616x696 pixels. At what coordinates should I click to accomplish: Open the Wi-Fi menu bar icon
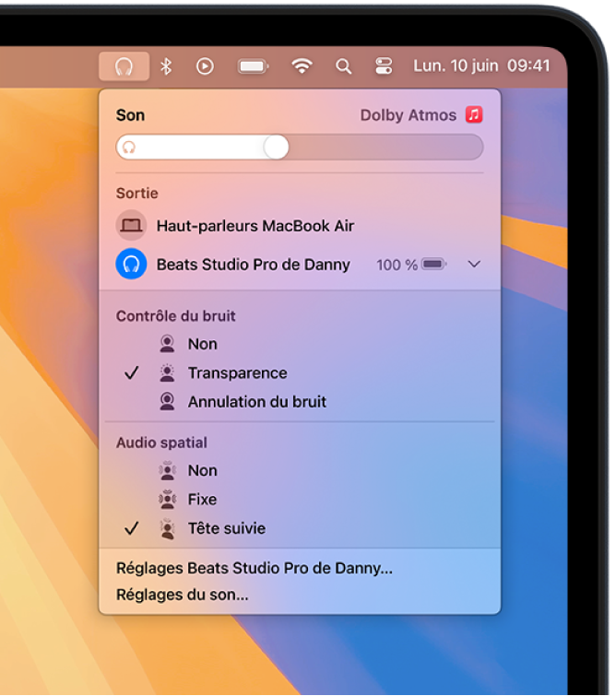coord(302,66)
